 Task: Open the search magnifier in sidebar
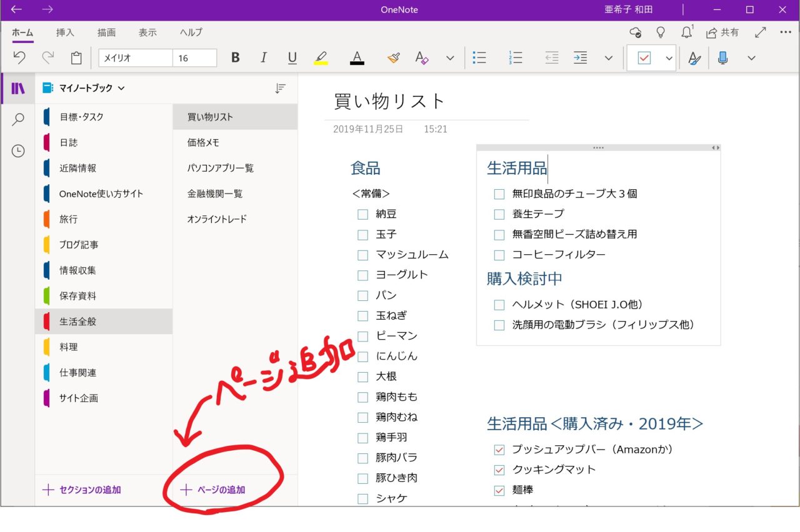coord(18,119)
